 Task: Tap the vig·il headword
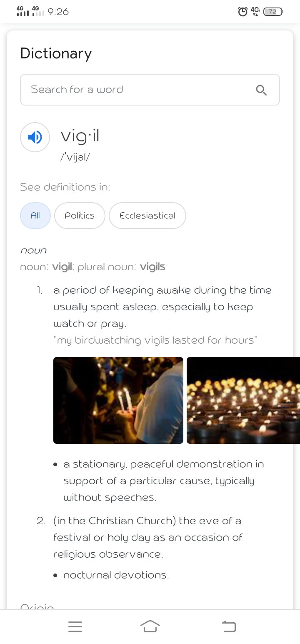[80, 136]
